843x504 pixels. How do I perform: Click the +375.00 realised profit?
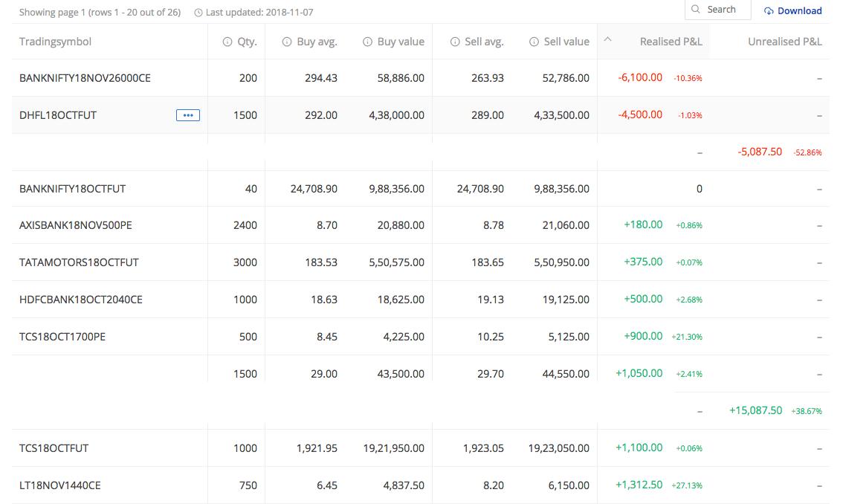[643, 262]
